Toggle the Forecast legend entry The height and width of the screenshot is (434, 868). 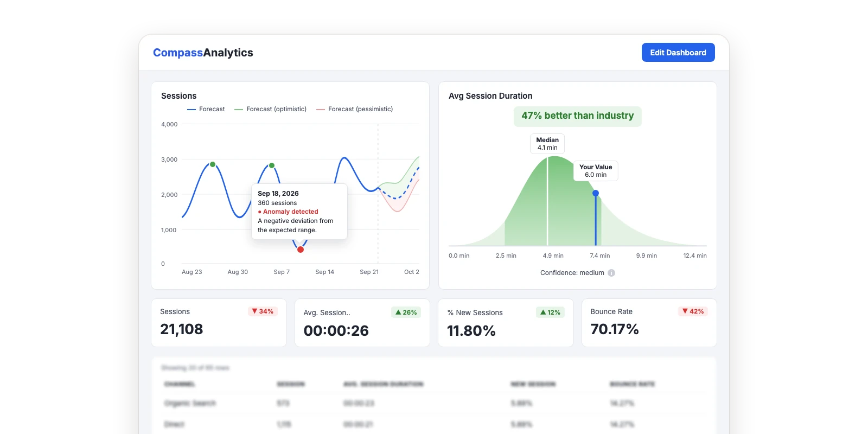(x=206, y=109)
